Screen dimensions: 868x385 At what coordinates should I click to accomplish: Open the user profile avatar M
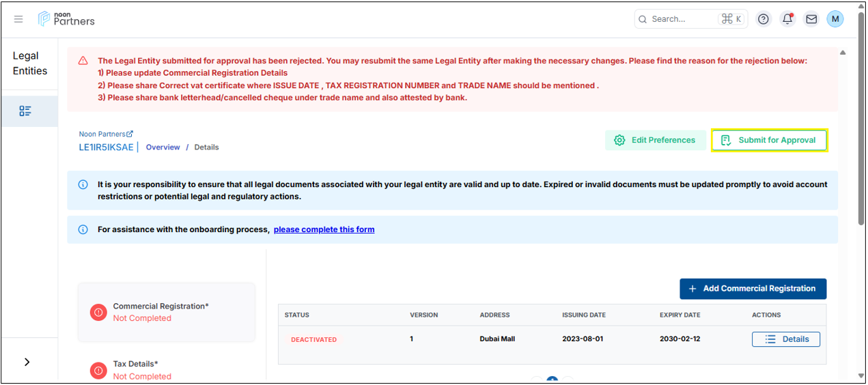835,19
